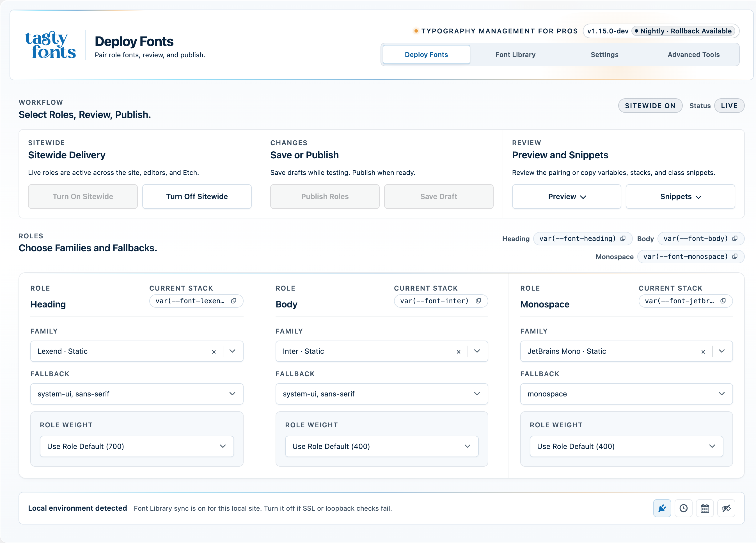Screen dimensions: 756x543
Task: Switch to the Font Library tab
Action: point(515,54)
